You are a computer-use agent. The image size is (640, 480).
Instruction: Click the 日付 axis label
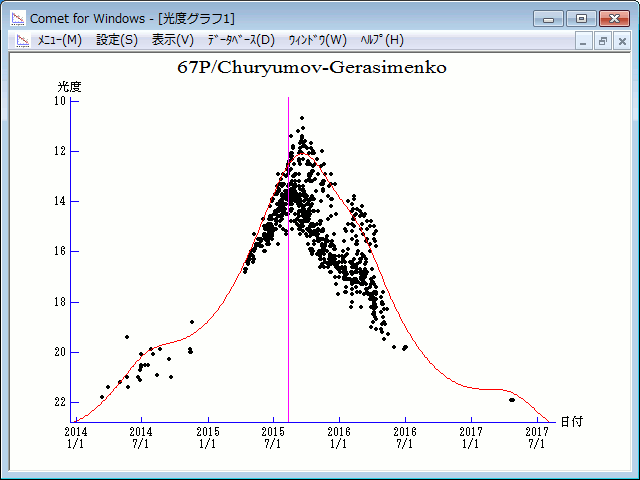click(x=571, y=422)
